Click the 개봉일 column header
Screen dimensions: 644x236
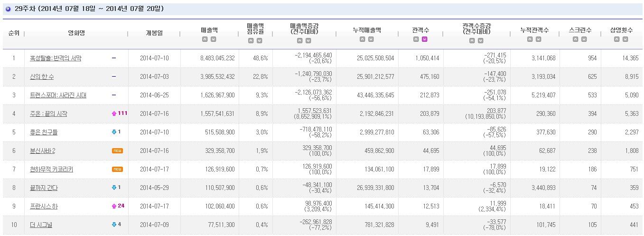pos(154,33)
